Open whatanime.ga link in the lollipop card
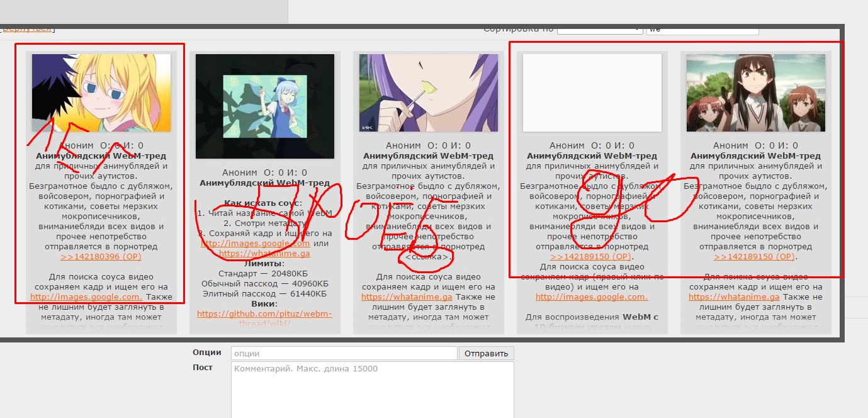 coord(407,297)
